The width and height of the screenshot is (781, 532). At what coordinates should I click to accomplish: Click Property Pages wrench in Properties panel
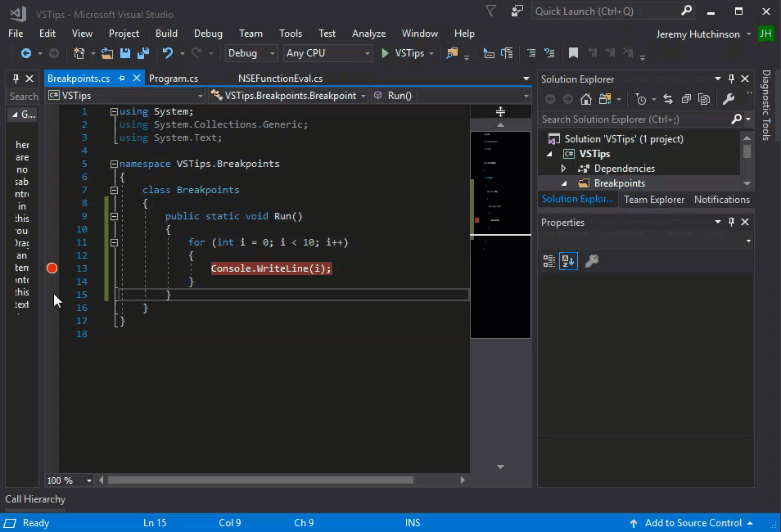pyautogui.click(x=591, y=261)
